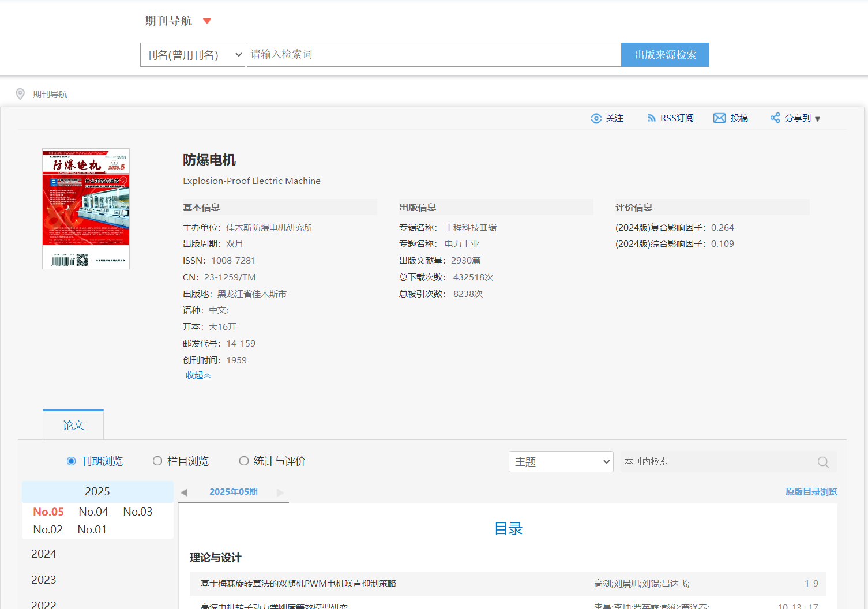Click the location pin breadcrumb icon
868x609 pixels.
pos(20,94)
